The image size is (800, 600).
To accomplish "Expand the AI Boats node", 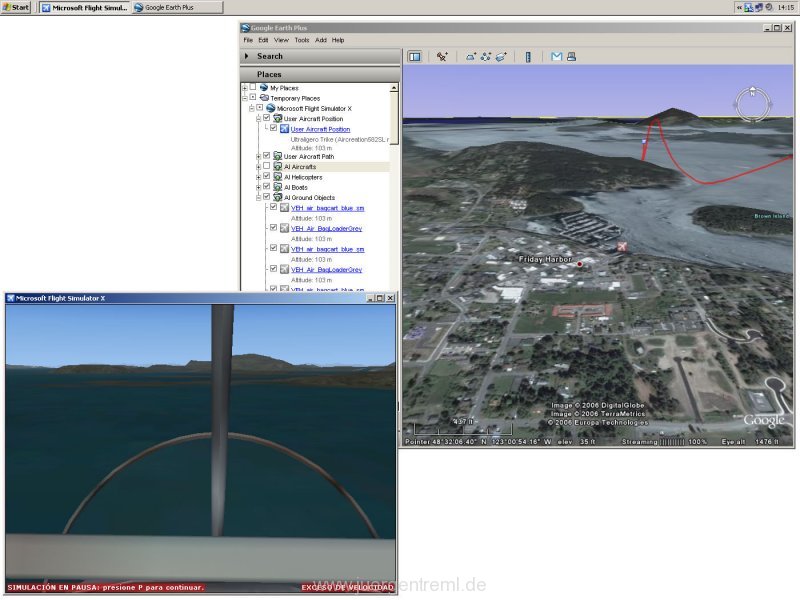I will (x=258, y=187).
